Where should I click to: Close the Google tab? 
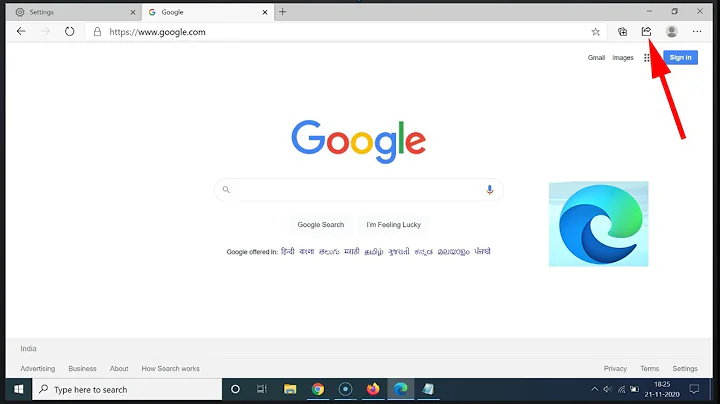(x=264, y=12)
